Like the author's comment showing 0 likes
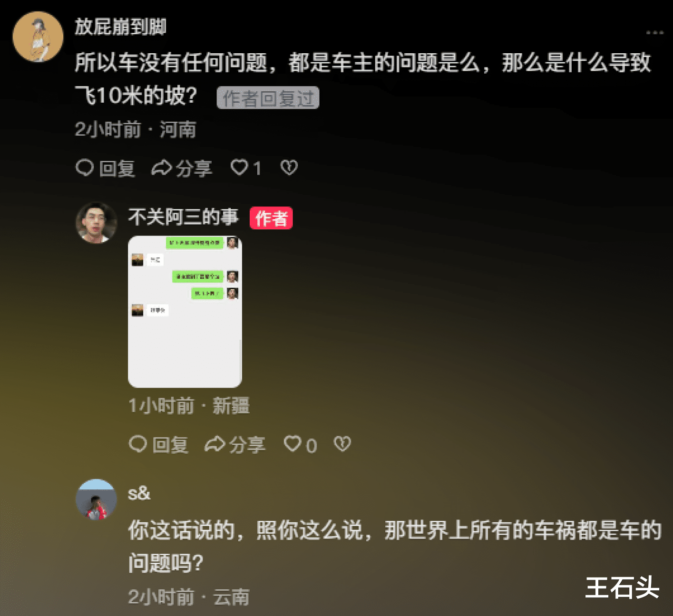This screenshot has height=616, width=673. coord(293,444)
